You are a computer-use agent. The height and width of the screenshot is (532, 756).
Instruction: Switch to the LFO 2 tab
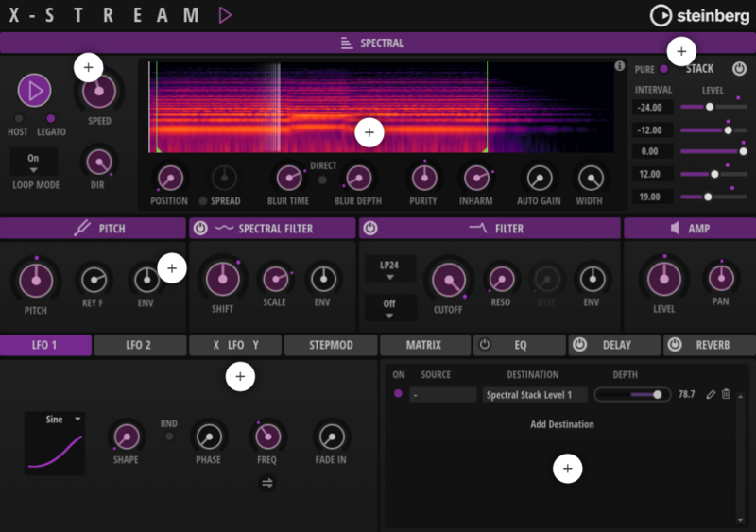coord(140,345)
